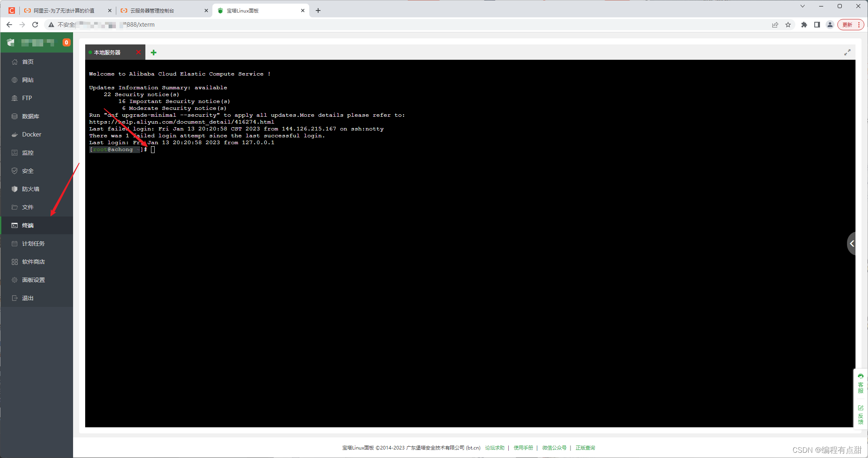Viewport: 868px width, 458px height.
Task: Open the FTP sidebar item
Action: pyautogui.click(x=36, y=98)
